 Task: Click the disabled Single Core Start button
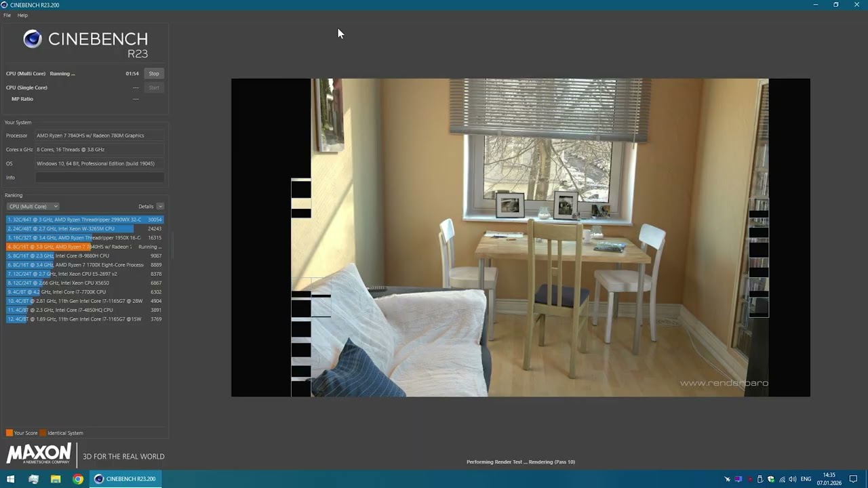154,87
